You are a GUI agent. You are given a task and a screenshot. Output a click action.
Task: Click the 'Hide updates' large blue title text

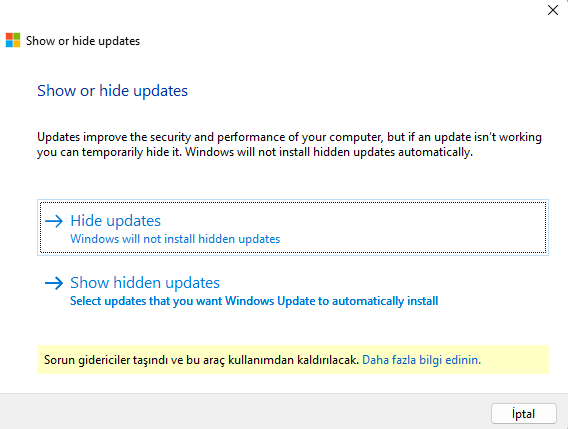tap(115, 221)
